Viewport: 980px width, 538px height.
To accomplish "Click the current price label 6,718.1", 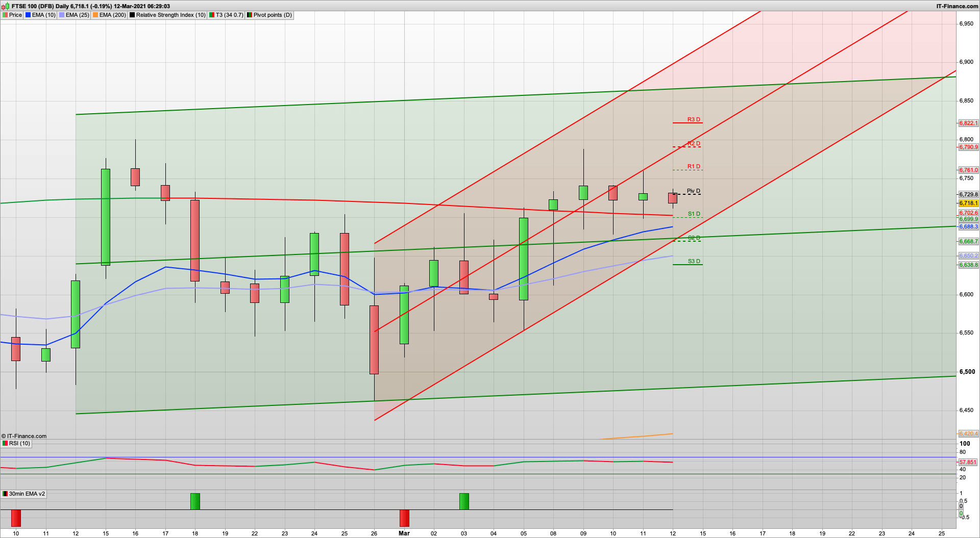I will click(968, 203).
